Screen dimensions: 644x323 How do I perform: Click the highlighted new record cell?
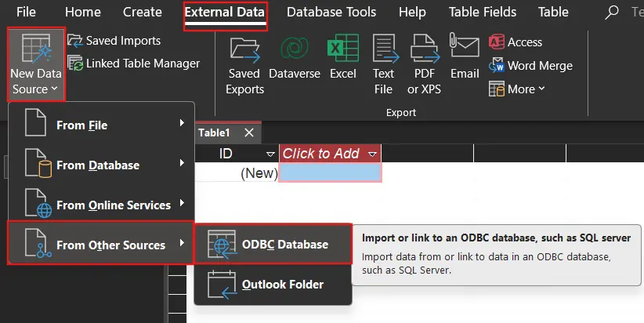pos(330,173)
